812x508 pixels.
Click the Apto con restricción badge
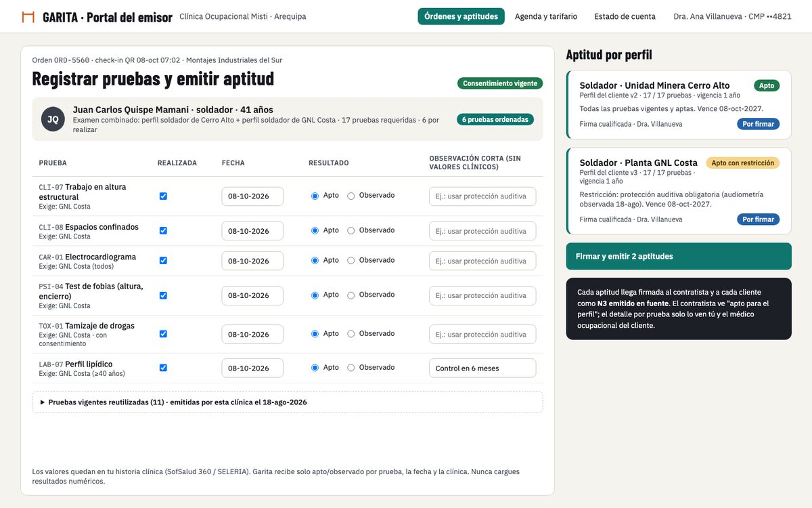tap(743, 163)
